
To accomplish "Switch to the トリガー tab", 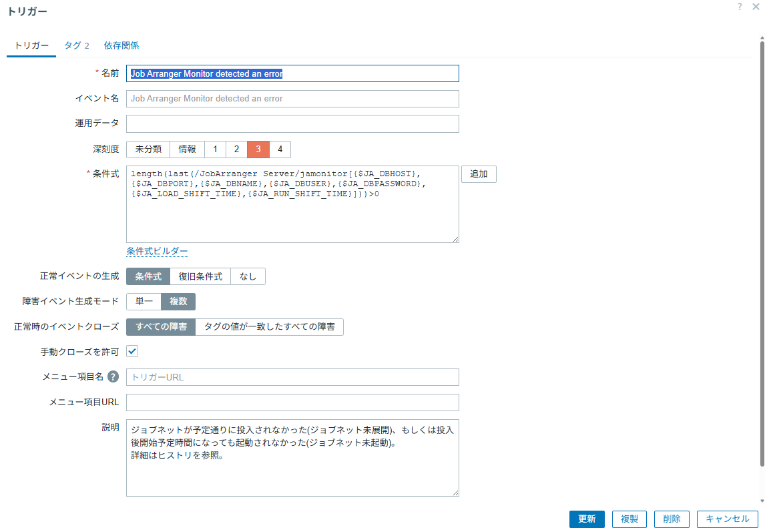I will click(31, 45).
